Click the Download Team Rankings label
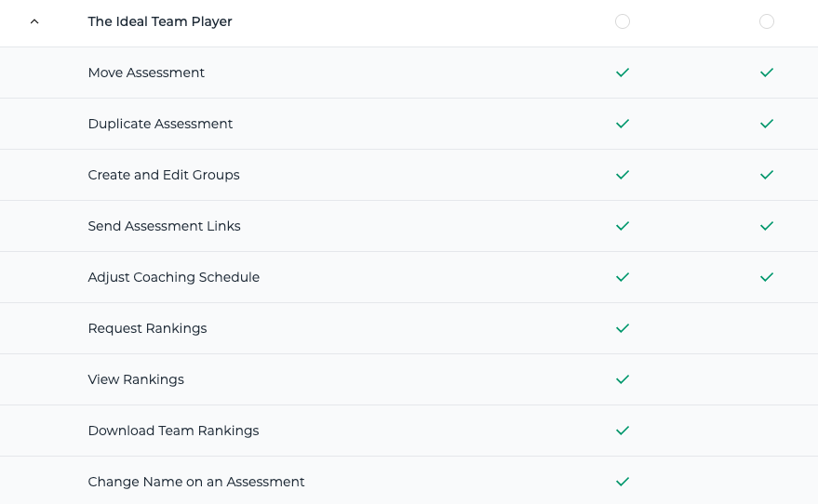Viewport: 818px width, 504px height. coord(173,431)
